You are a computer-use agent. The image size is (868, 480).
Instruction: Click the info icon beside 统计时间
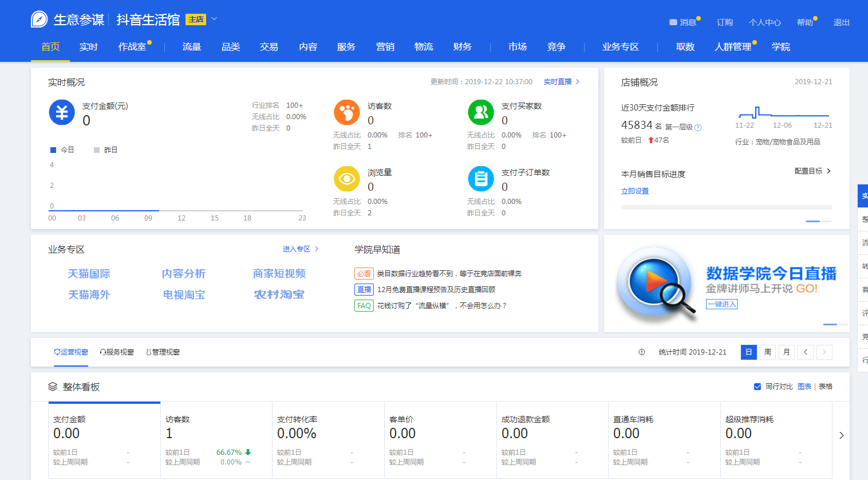642,352
